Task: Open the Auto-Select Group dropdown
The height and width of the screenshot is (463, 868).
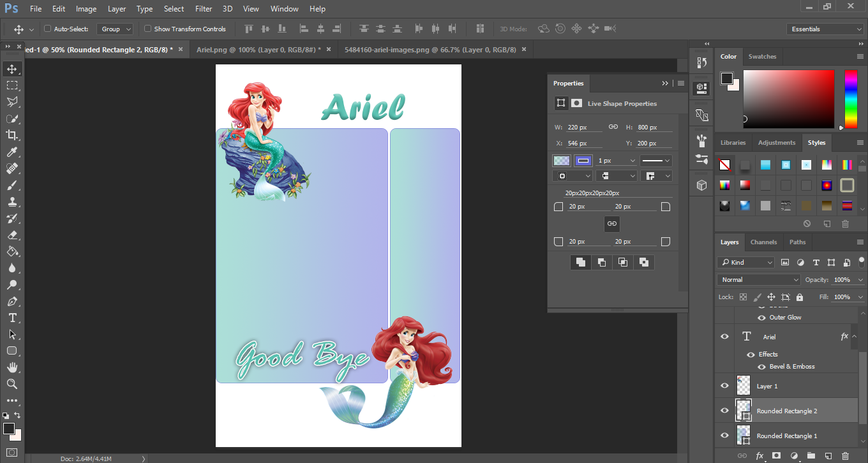Action: tap(115, 29)
